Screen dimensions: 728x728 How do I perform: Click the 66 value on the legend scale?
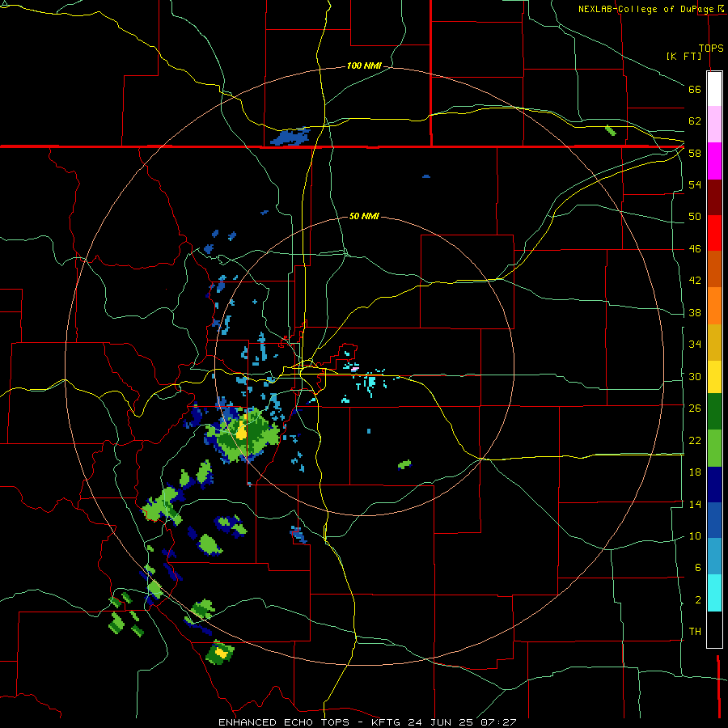click(695, 89)
